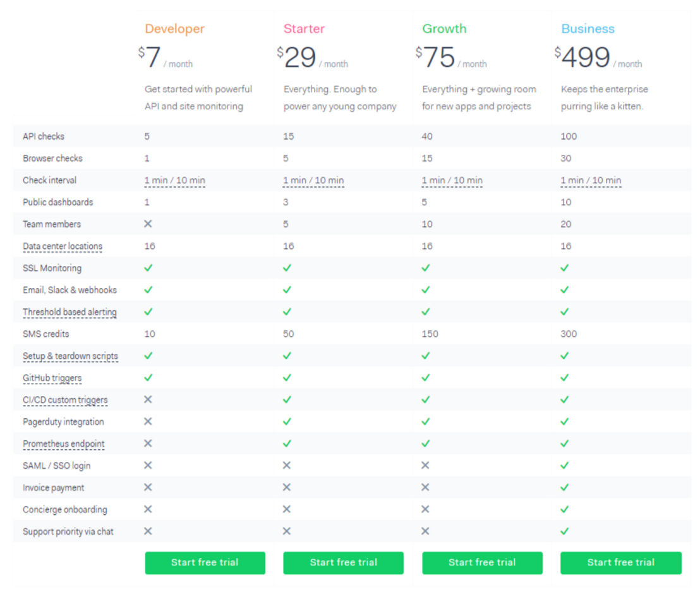This screenshot has width=700, height=592.
Task: Start the free trial for the Business plan
Action: click(621, 562)
